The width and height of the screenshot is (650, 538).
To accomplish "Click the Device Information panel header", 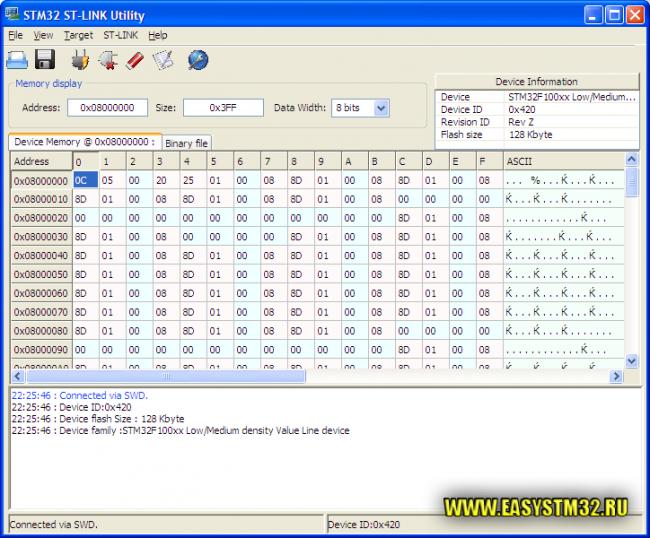I will (x=536, y=82).
